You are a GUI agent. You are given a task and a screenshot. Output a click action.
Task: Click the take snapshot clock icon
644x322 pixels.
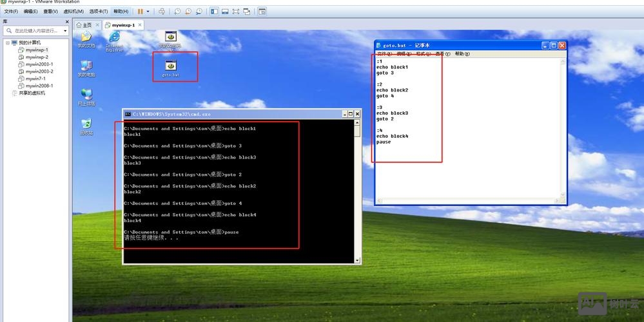[177, 12]
